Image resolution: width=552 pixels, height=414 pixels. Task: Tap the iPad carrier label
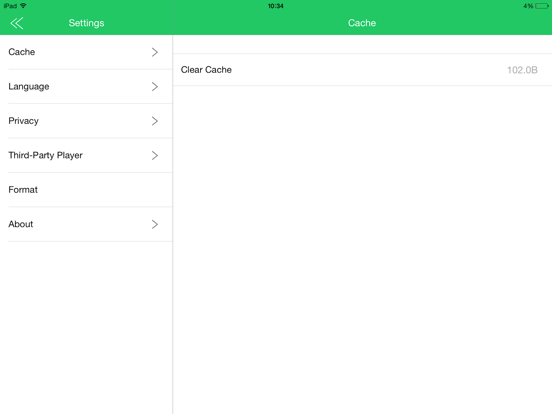[10, 6]
